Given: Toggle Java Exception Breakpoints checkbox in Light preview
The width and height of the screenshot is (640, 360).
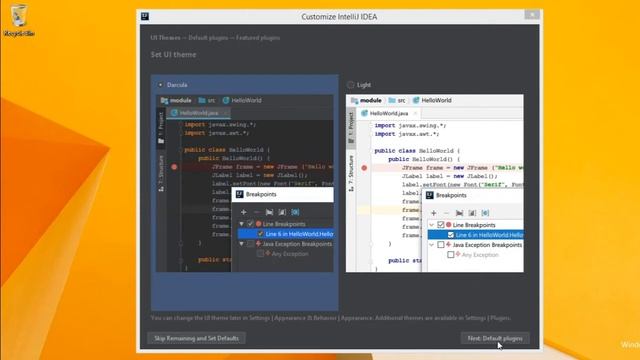Looking at the screenshot, I should point(440,244).
